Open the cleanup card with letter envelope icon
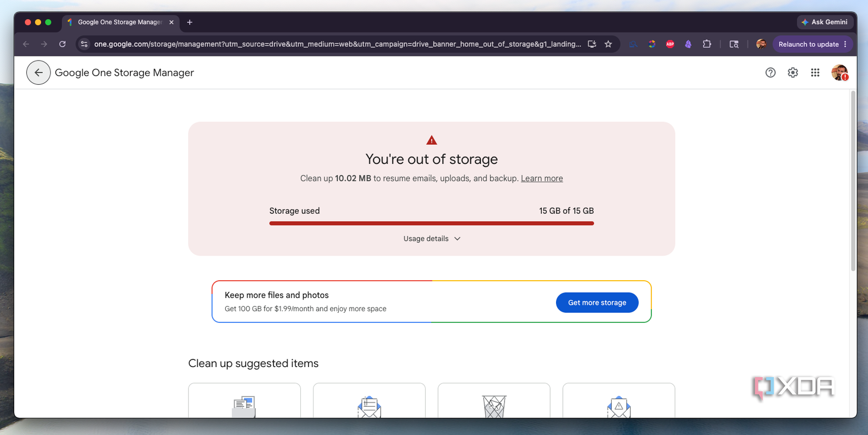The height and width of the screenshot is (435, 868). point(369,401)
